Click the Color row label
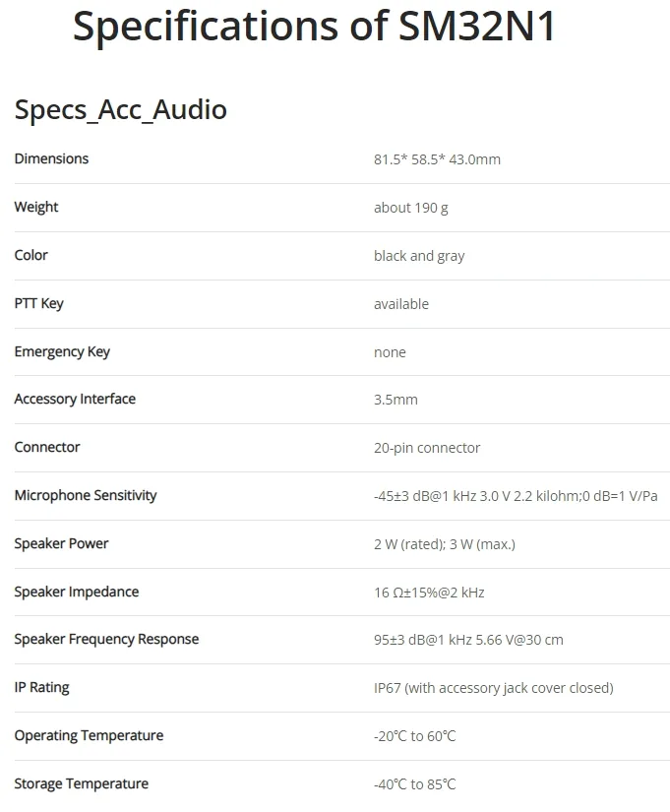Image resolution: width=670 pixels, height=812 pixels. point(31,255)
